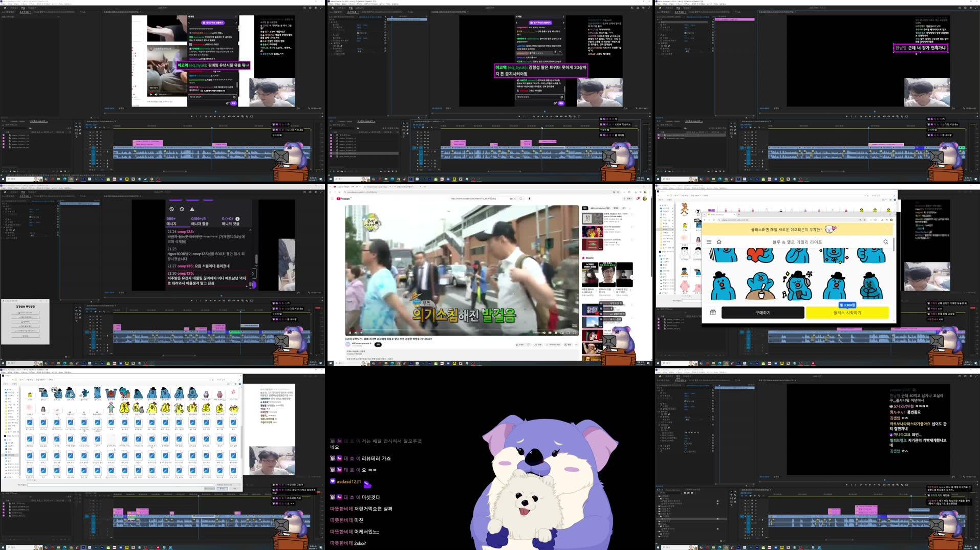Image resolution: width=980 pixels, height=550 pixels.
Task: Select the YES sticker thumbnail in file explorer
Action: 56,393
